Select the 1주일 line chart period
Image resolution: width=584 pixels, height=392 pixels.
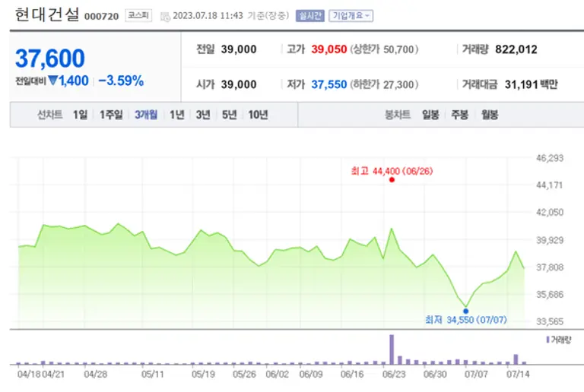[111, 115]
